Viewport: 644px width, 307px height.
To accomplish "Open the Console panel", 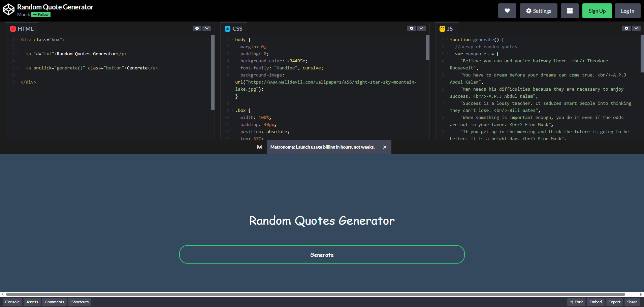I will point(12,302).
